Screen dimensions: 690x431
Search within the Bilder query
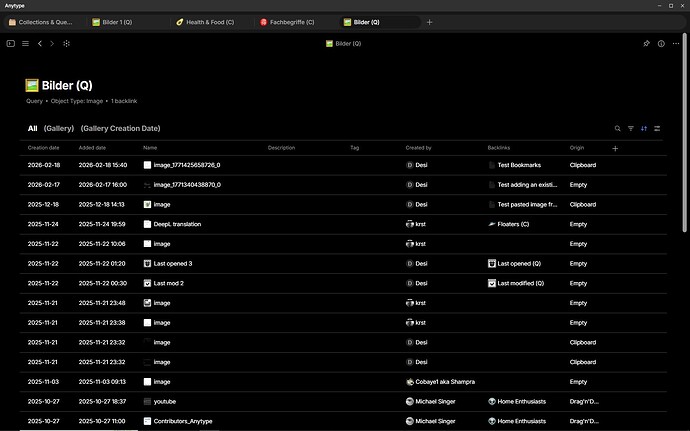617,129
